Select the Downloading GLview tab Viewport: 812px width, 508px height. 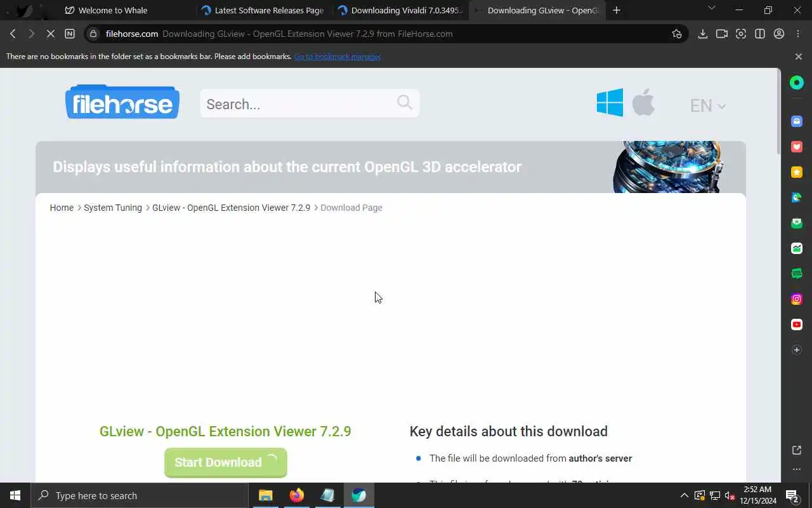click(537, 10)
